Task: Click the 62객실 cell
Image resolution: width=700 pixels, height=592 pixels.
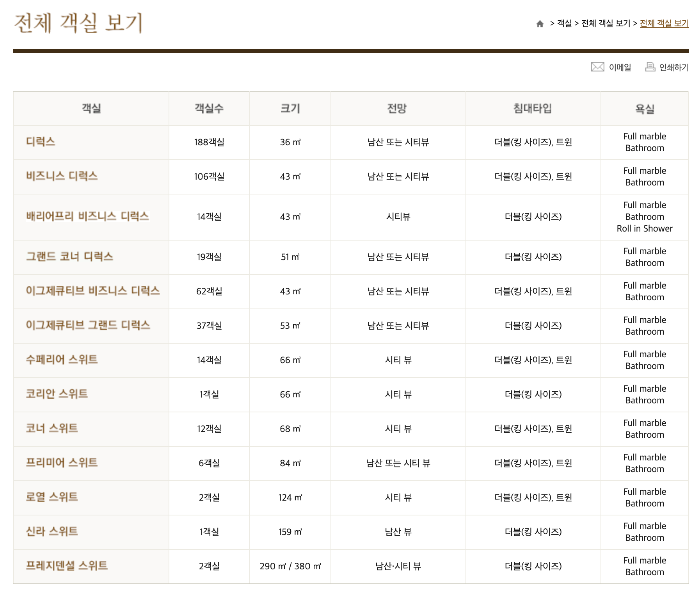Action: 209,291
